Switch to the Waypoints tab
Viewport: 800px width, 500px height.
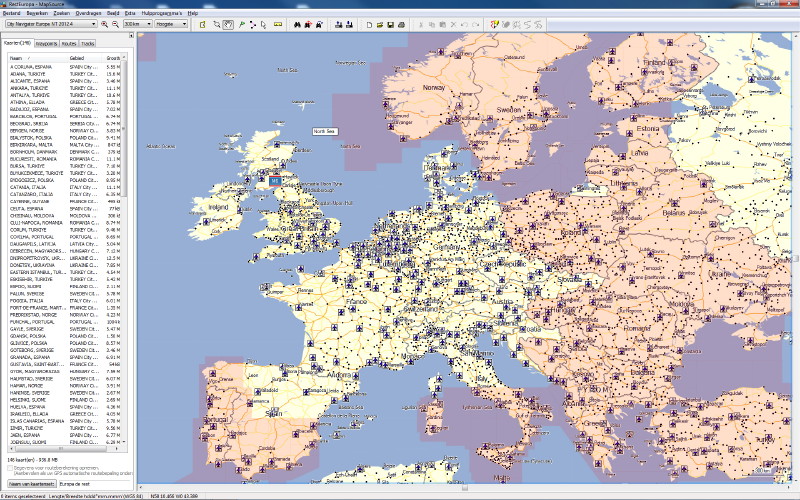[46, 44]
